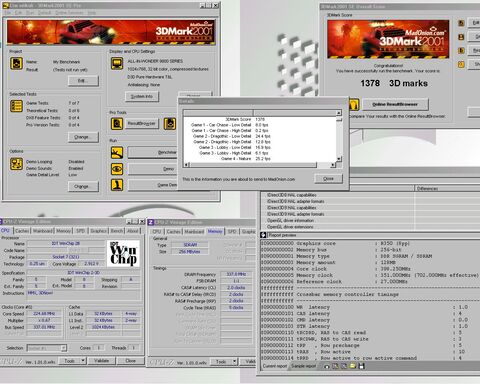
Task: Click the first yellow icon in the Overall Score window
Action: (x=461, y=23)
